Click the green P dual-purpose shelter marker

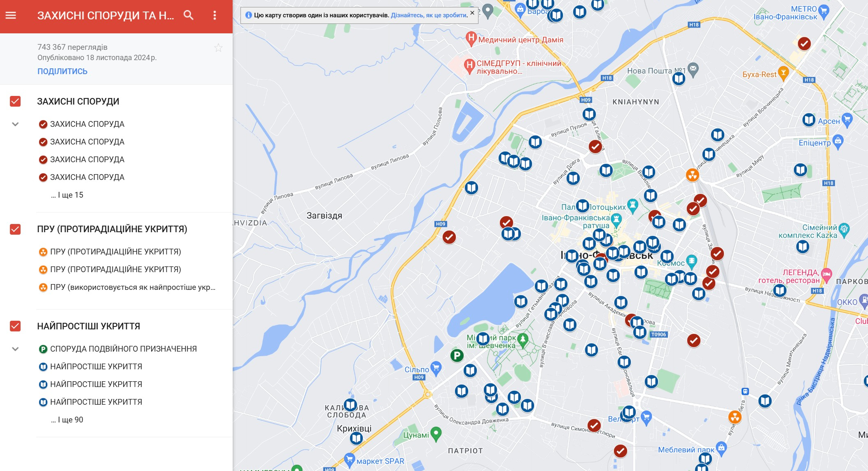click(x=457, y=355)
